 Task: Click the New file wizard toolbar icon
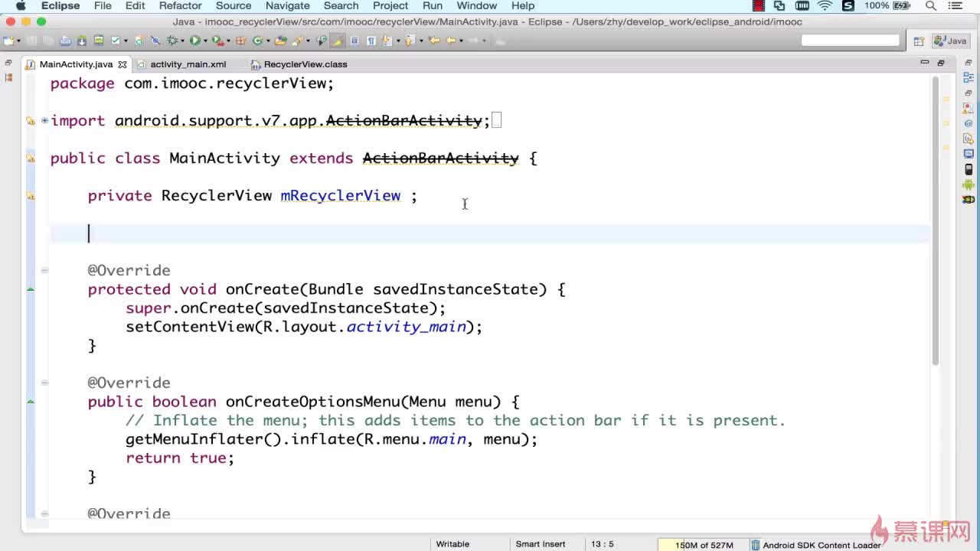8,41
